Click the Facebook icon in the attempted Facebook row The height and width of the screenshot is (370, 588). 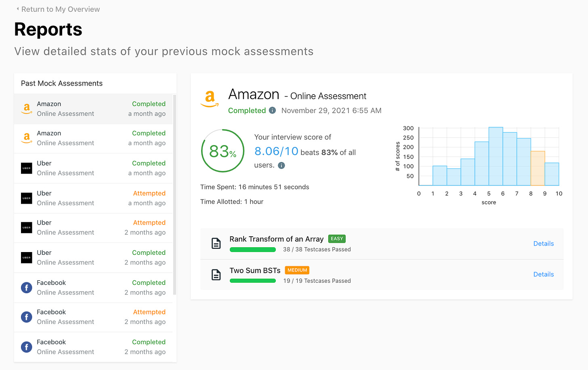pos(26,317)
